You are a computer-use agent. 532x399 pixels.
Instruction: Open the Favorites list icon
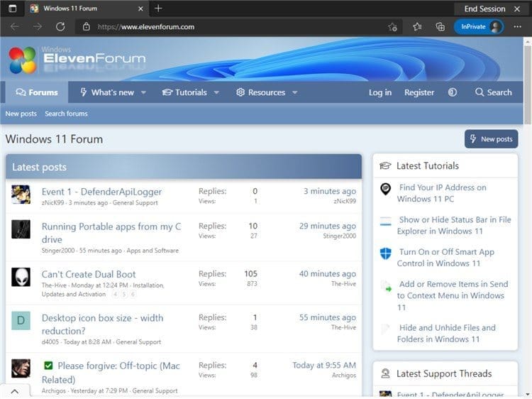417,27
